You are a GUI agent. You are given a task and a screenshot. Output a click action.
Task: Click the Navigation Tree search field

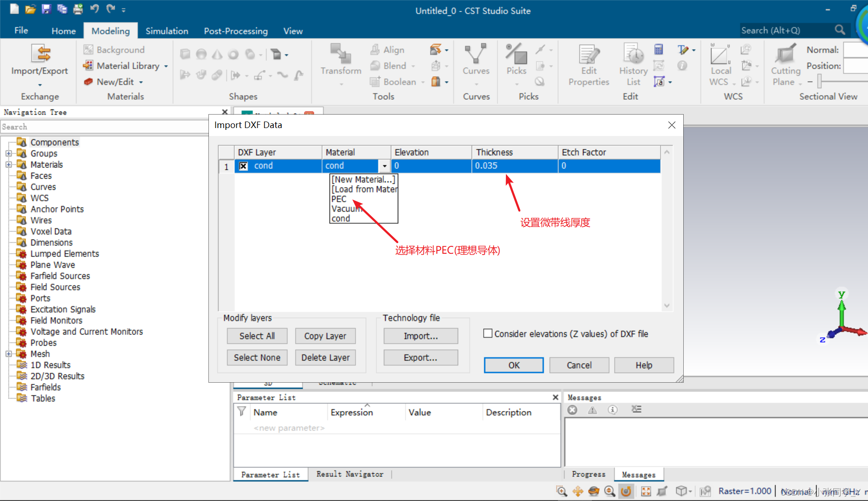click(x=104, y=127)
